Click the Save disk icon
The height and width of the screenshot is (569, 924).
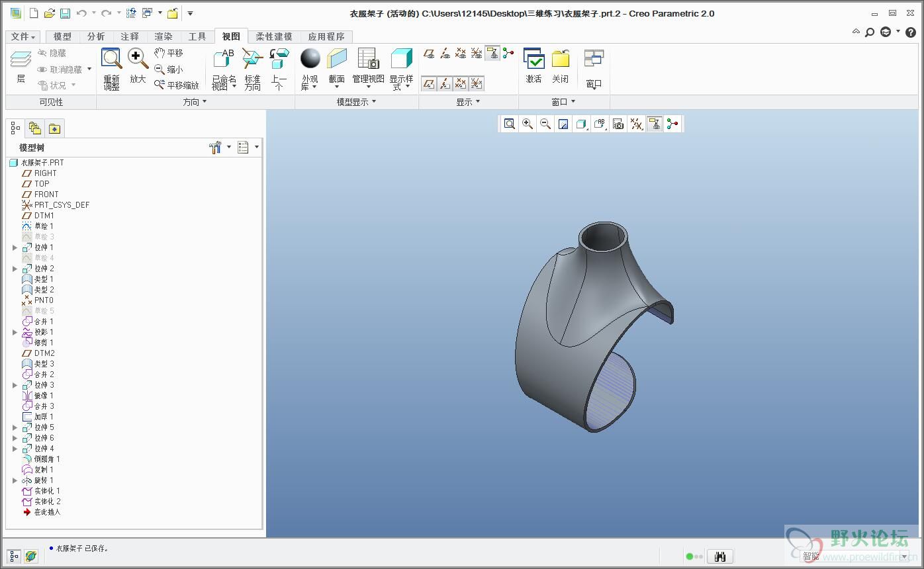click(x=65, y=13)
